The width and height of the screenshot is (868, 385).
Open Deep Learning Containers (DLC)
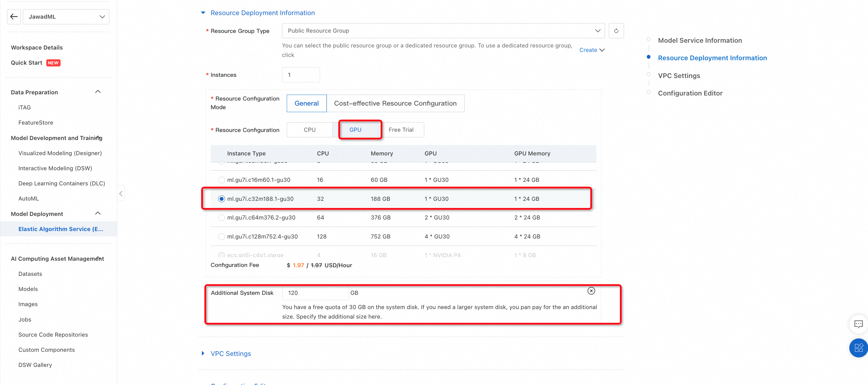tap(62, 183)
